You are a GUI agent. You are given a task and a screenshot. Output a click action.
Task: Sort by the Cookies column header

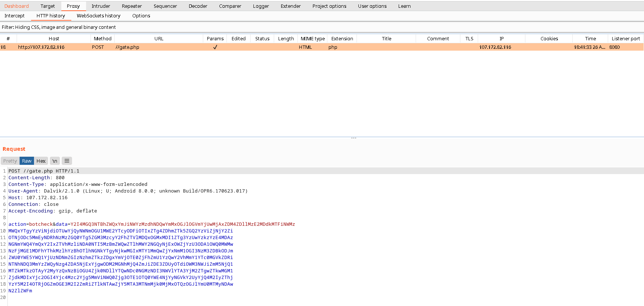(x=549, y=38)
